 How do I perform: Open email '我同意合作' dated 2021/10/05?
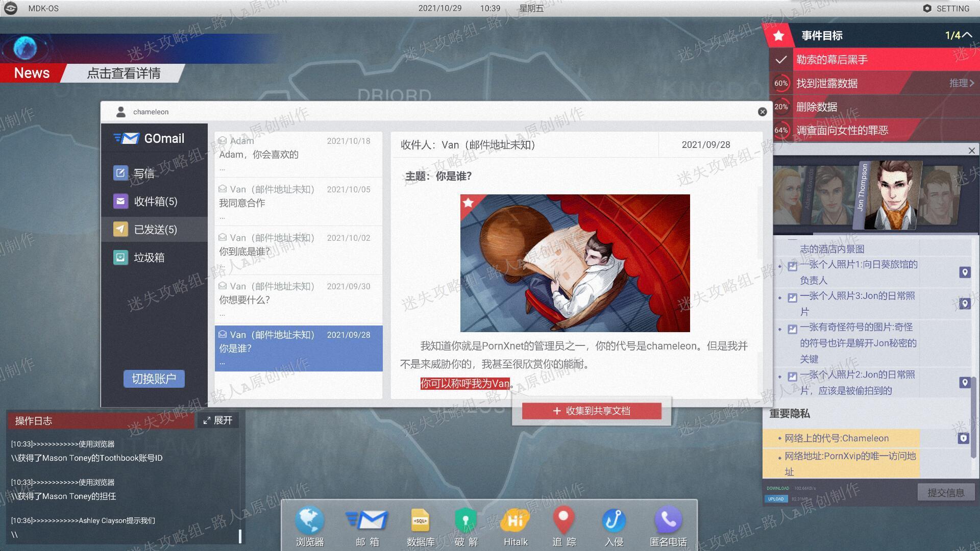click(x=299, y=202)
